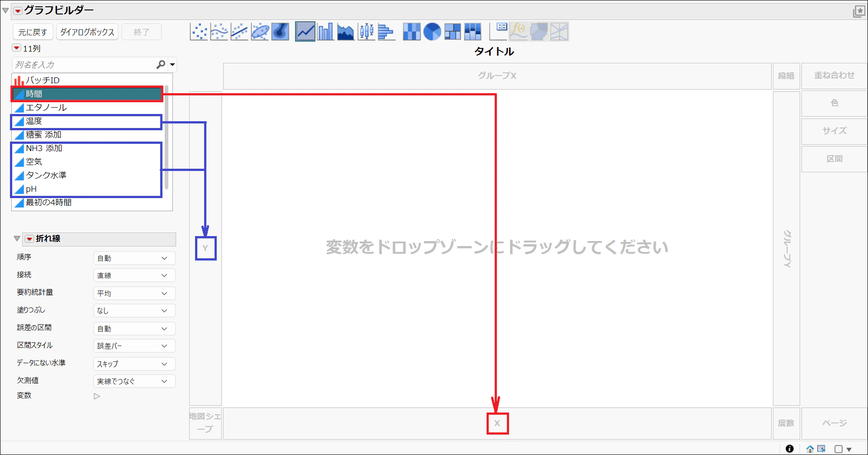Click the info icon in status bar
Screen dimensions: 868x455
coord(790,449)
